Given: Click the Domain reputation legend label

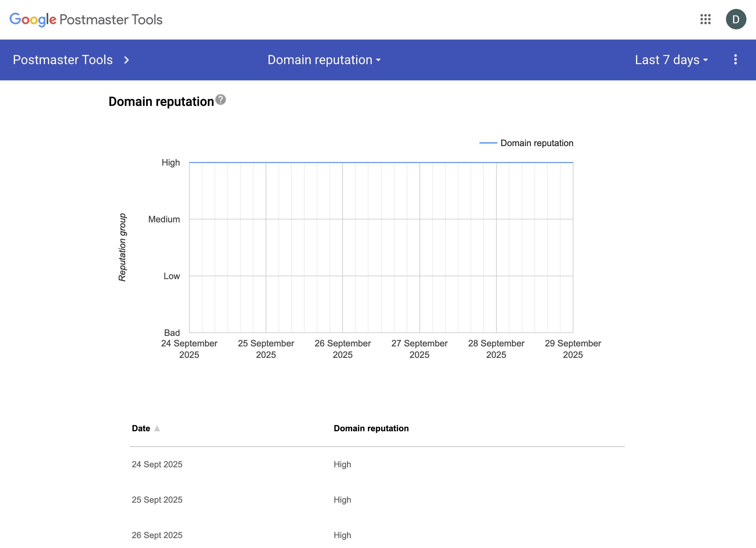Looking at the screenshot, I should tap(537, 143).
